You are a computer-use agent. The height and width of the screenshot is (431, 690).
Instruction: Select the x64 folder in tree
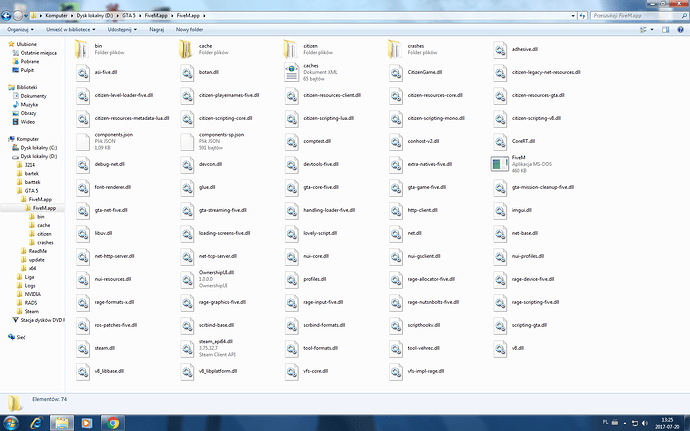[x=33, y=268]
